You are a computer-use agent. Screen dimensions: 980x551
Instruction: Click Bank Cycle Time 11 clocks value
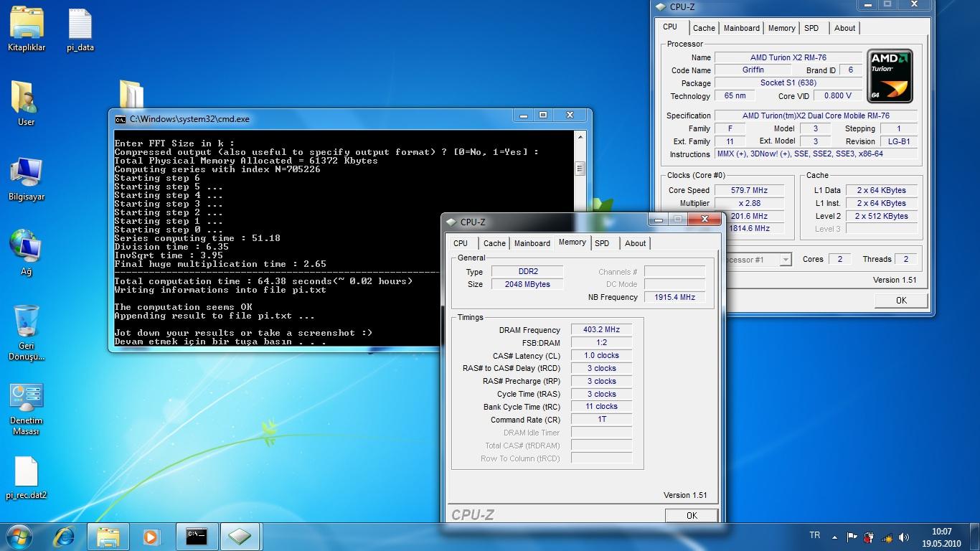pyautogui.click(x=601, y=407)
